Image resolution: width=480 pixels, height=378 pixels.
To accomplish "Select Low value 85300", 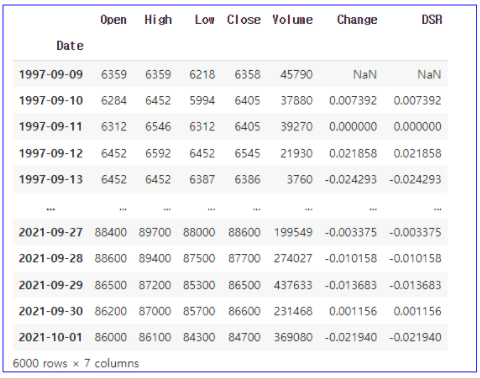I will coord(199,285).
